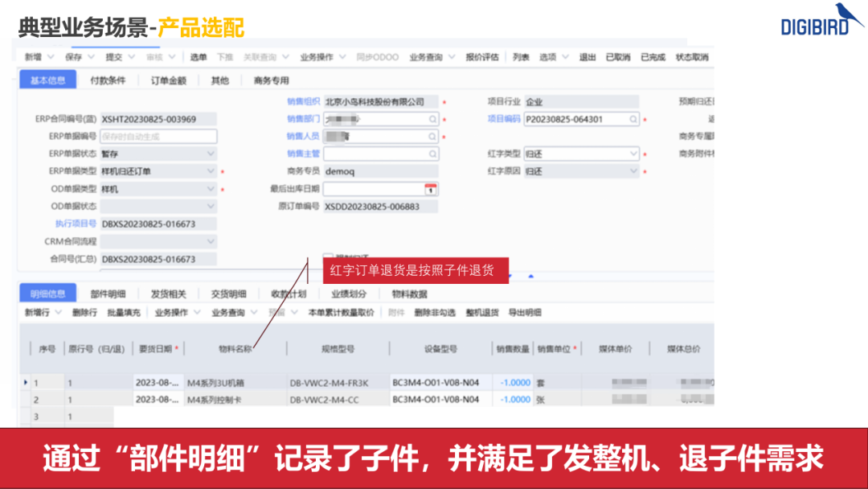Click the search icon in 销售人员 field
This screenshot has width=868, height=489.
(432, 136)
